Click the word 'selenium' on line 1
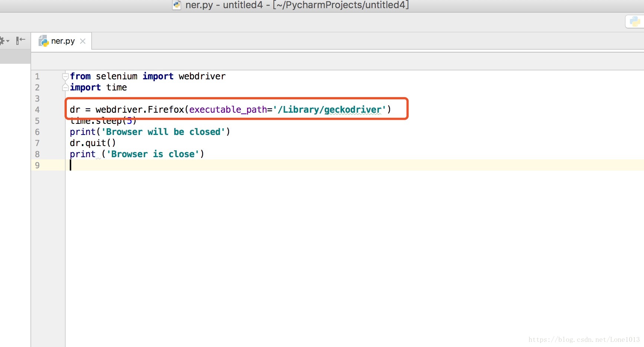 coord(116,76)
